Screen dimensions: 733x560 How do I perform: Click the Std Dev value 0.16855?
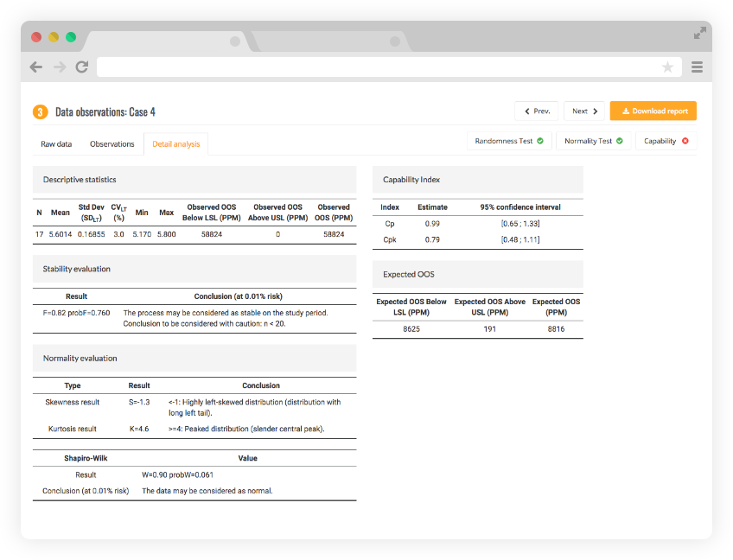click(x=91, y=235)
